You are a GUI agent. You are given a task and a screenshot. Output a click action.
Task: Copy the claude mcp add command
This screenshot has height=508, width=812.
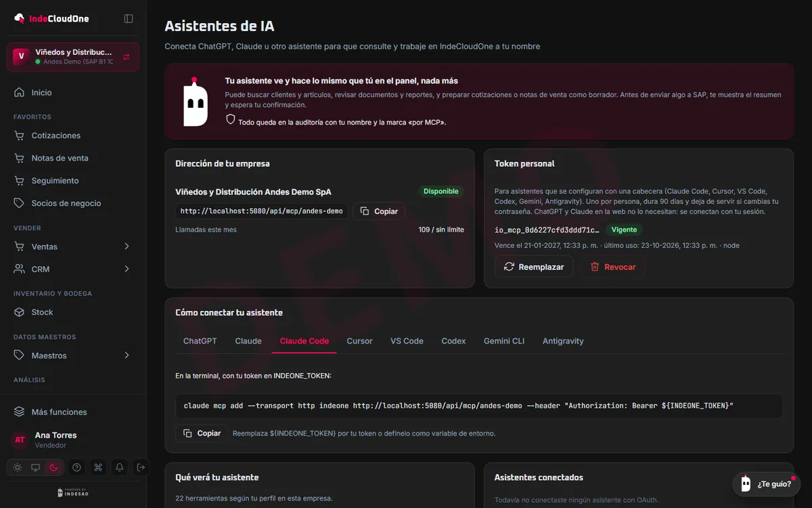click(202, 433)
